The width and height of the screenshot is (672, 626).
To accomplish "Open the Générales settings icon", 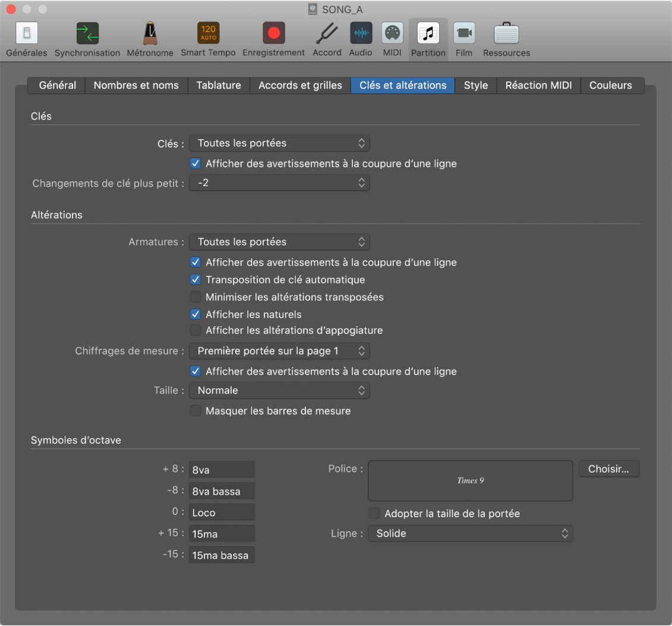I will point(27,33).
